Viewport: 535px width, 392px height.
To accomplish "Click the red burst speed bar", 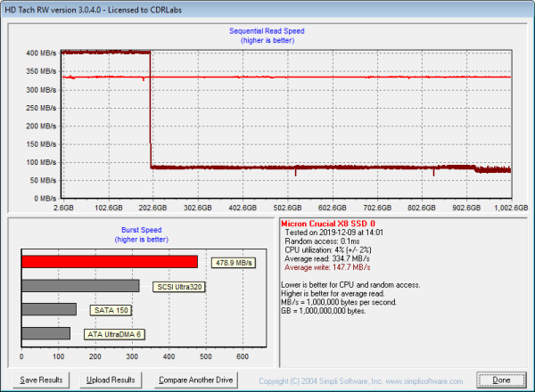I will (110, 262).
